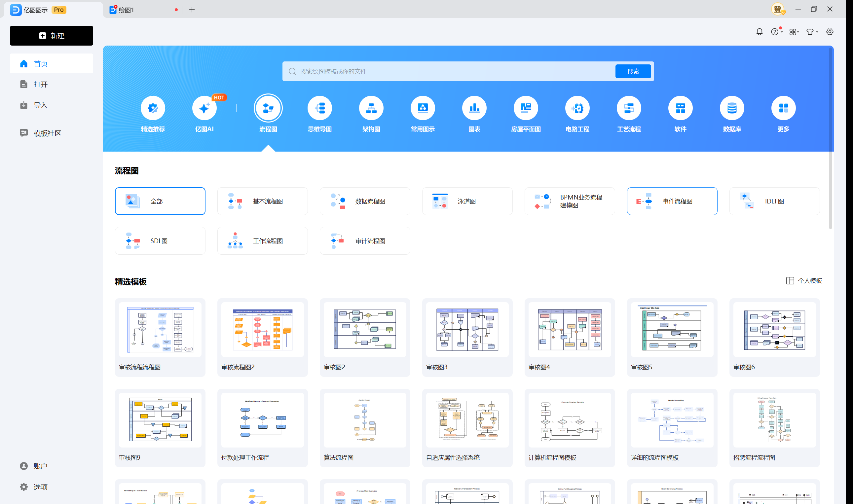Image resolution: width=853 pixels, height=504 pixels.
Task: Select the 泳道图 flowchart type
Action: tap(467, 201)
